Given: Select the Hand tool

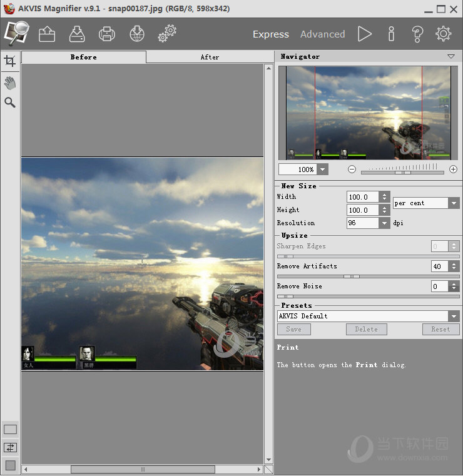Looking at the screenshot, I should [x=10, y=83].
